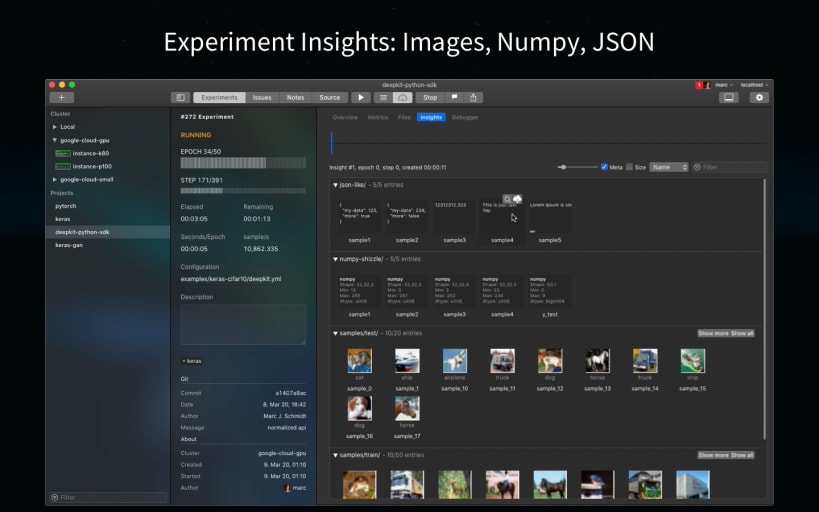Screen dimensions: 819x512
Task: Collapse the json-like/ section
Action: click(x=335, y=185)
